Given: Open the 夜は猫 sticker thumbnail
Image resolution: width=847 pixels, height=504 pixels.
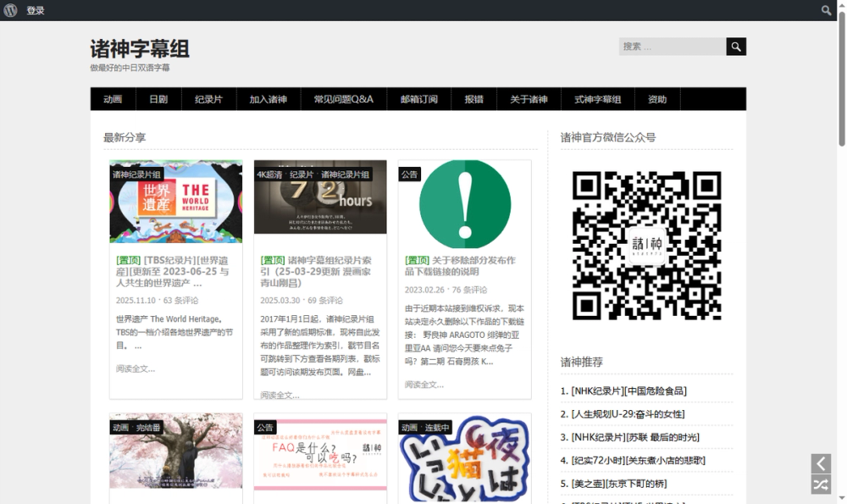Looking at the screenshot, I should pyautogui.click(x=464, y=458).
